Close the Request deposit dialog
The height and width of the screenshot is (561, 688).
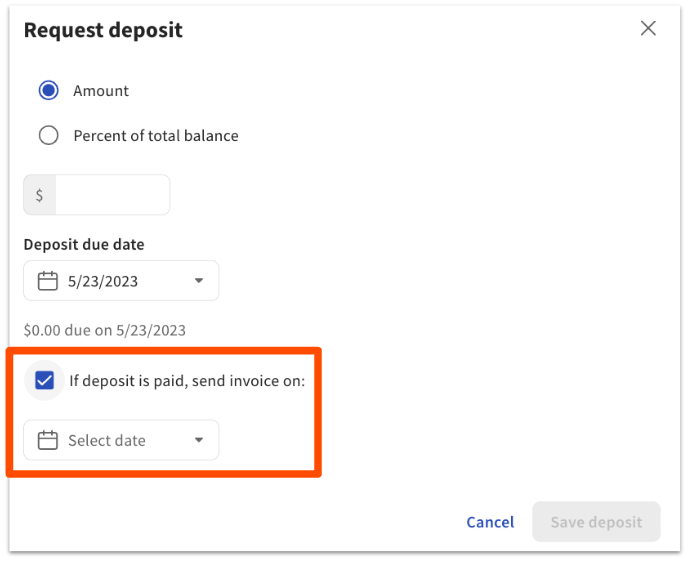(x=648, y=28)
